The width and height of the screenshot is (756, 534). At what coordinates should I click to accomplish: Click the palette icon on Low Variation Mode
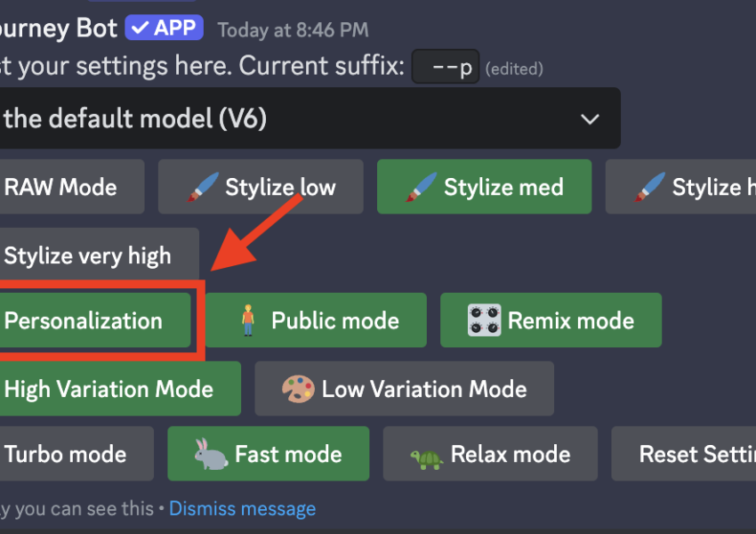[x=298, y=389]
